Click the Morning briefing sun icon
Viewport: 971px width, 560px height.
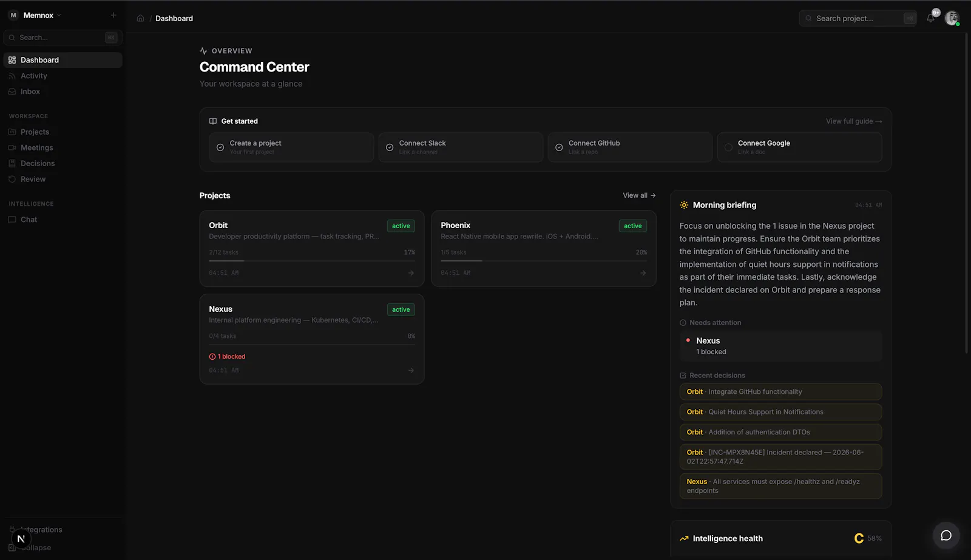coord(684,205)
